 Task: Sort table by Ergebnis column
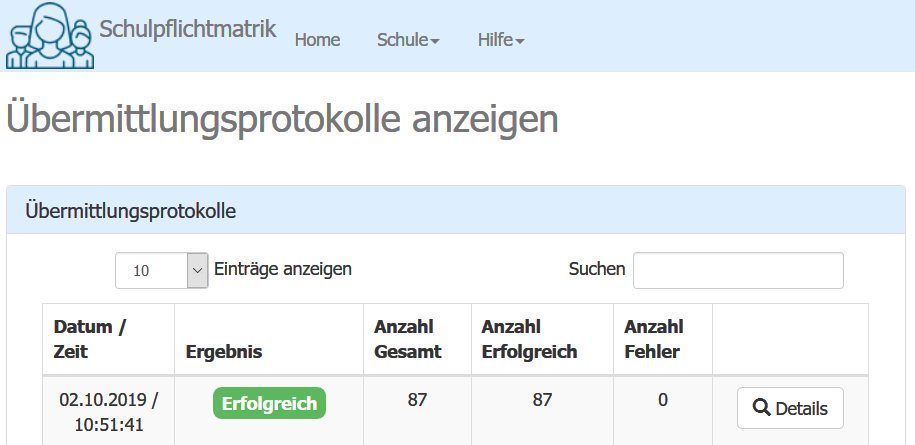pos(223,351)
